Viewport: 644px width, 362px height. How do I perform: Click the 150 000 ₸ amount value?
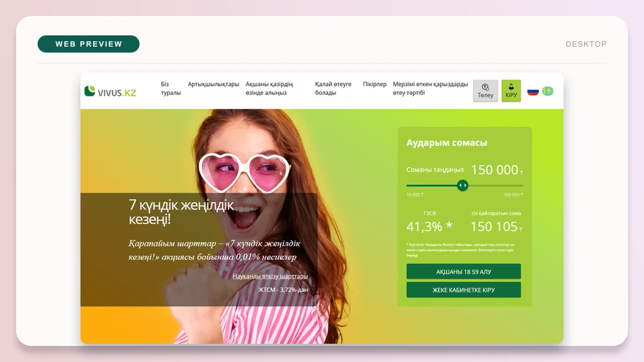click(497, 170)
